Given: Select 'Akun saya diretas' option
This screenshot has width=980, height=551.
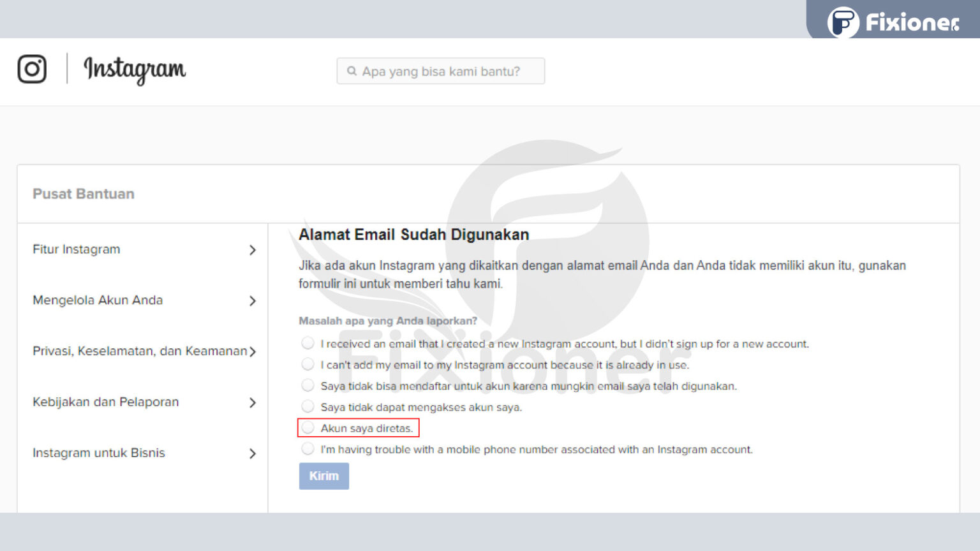Looking at the screenshot, I should 308,427.
